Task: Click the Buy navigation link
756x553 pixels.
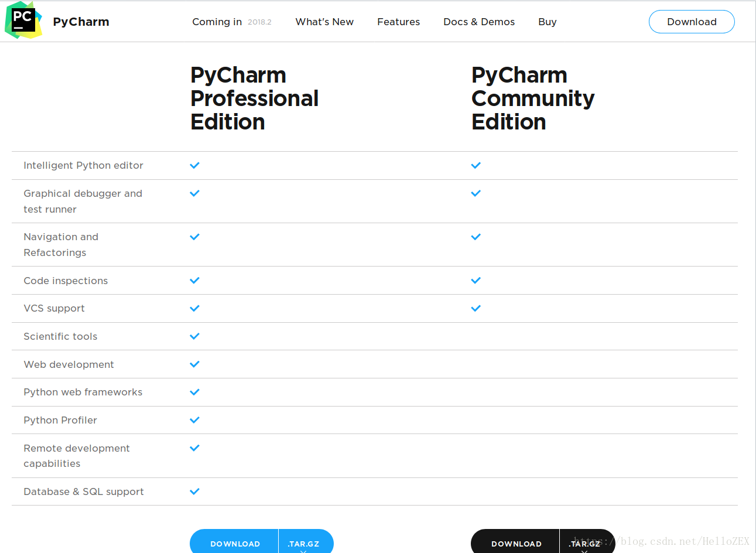Action: pos(547,22)
